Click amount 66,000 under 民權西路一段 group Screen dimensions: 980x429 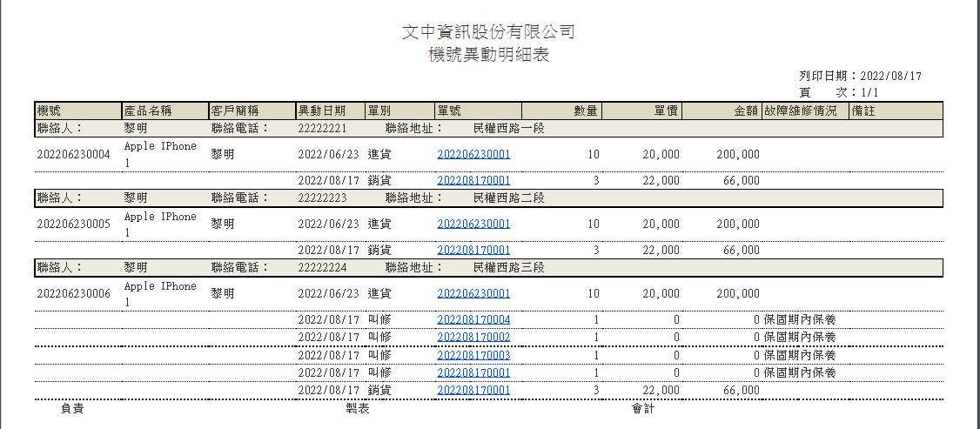click(742, 180)
